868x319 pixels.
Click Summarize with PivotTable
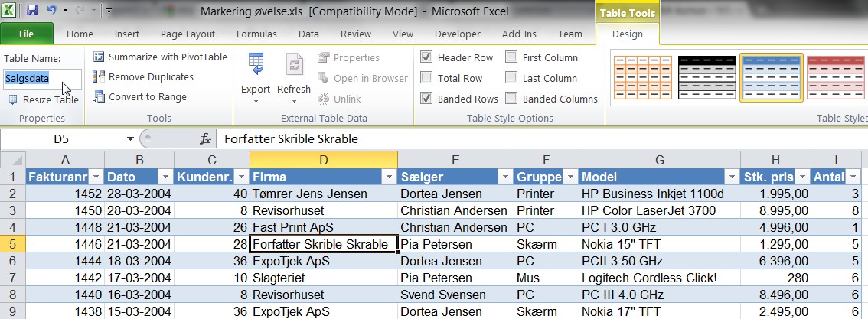160,57
